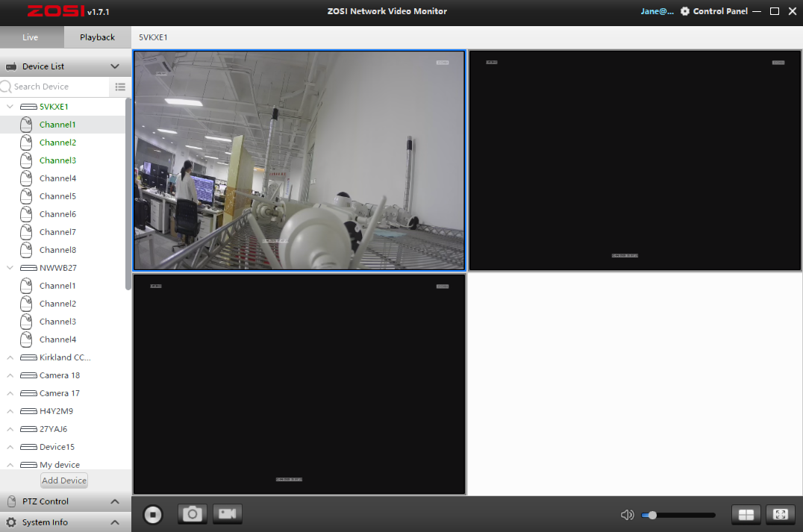
Task: Collapse the Device List section
Action: point(115,66)
